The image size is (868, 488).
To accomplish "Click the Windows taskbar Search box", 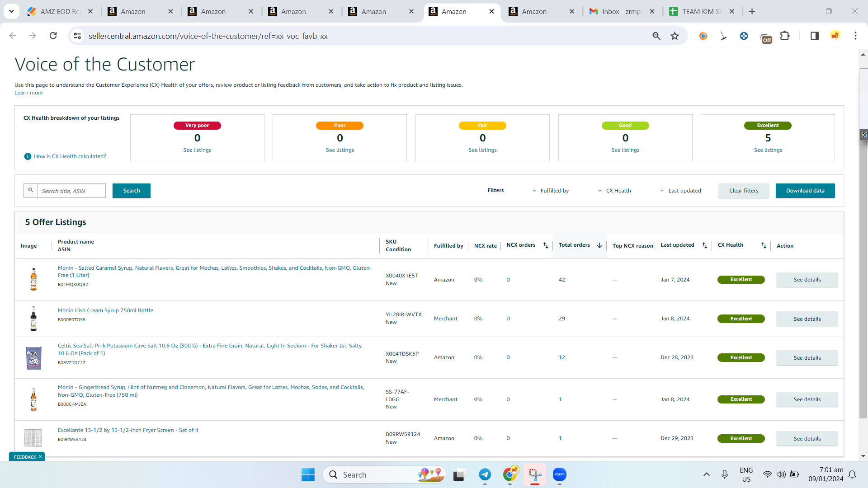I will coord(384,474).
